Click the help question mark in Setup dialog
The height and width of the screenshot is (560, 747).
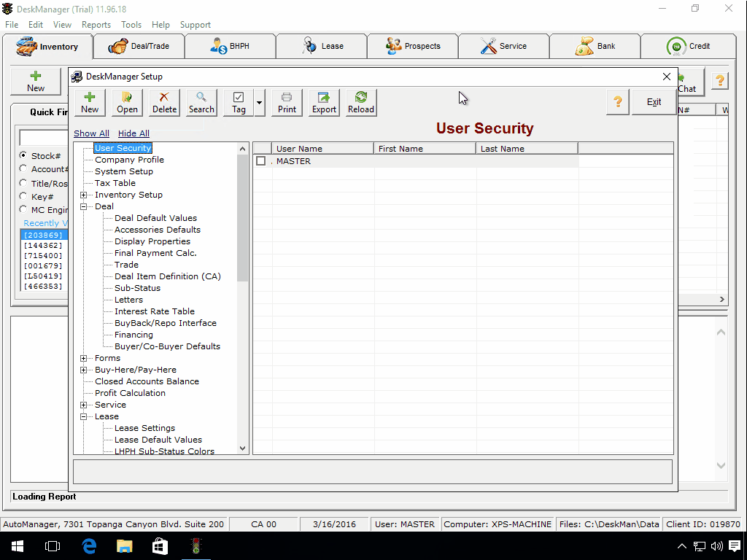point(618,102)
